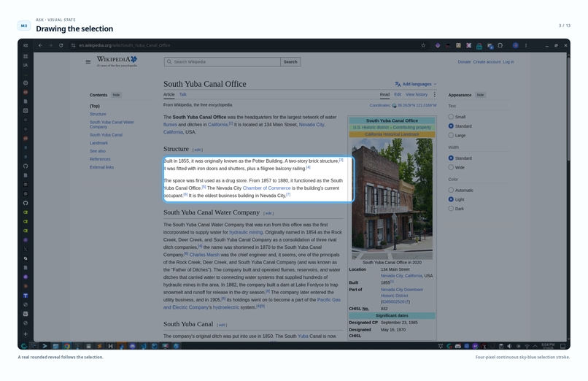Click the volume icon in system tray
588x381 pixels.
click(x=509, y=346)
